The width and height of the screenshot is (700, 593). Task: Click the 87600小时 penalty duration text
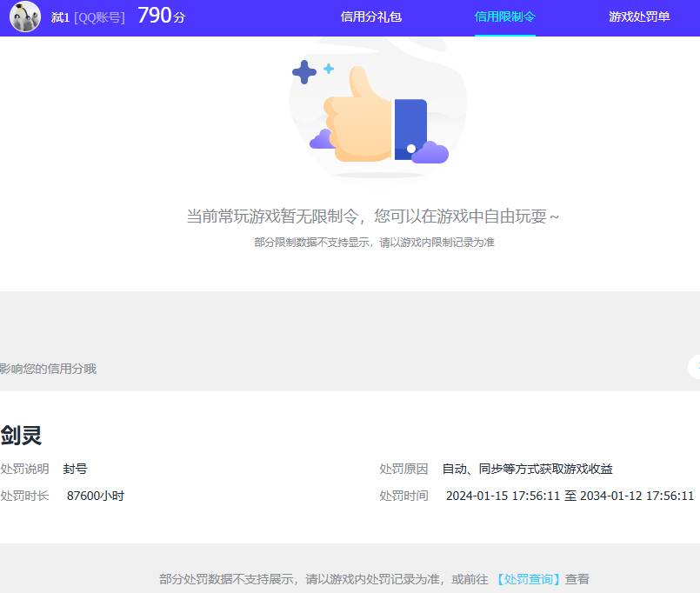click(x=96, y=495)
